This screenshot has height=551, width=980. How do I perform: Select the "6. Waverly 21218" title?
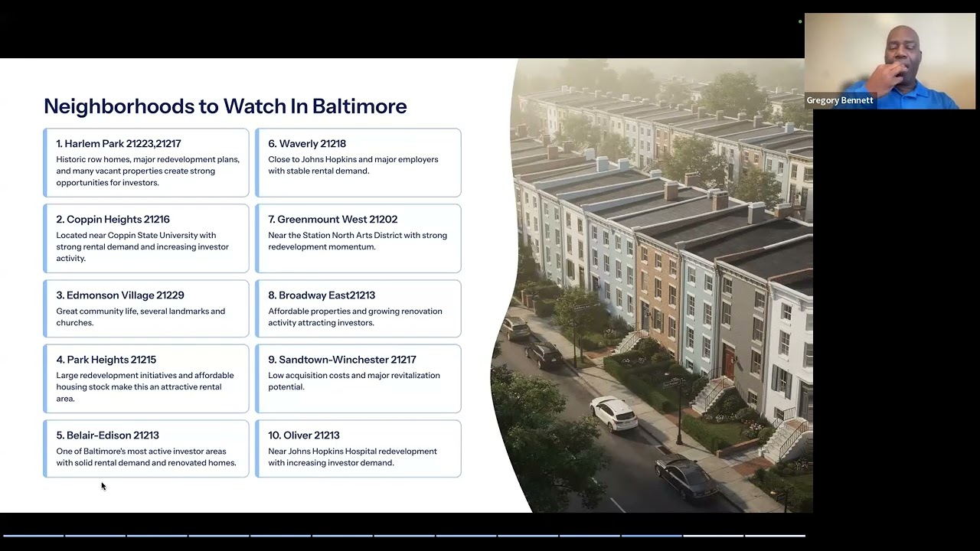click(307, 144)
